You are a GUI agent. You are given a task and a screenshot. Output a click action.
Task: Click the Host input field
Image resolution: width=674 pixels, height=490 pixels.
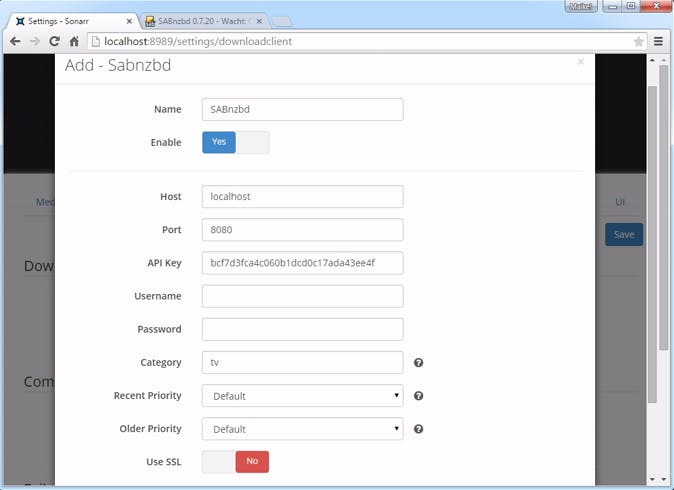[x=303, y=196]
